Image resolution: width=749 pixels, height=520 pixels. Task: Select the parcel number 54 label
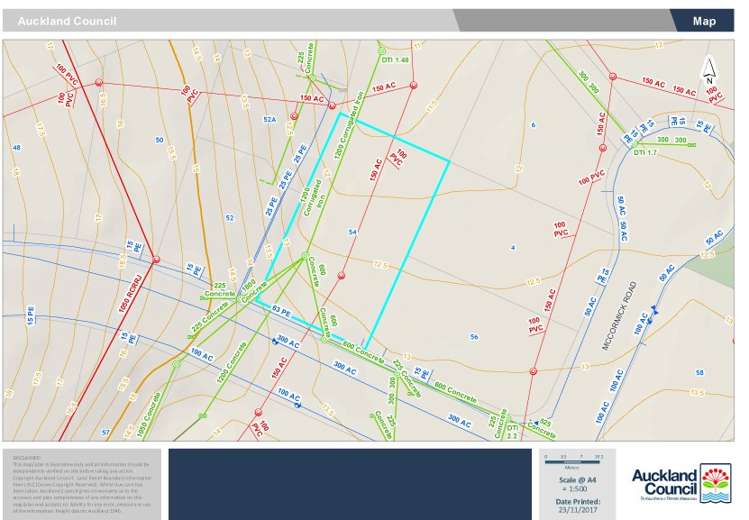pyautogui.click(x=352, y=232)
